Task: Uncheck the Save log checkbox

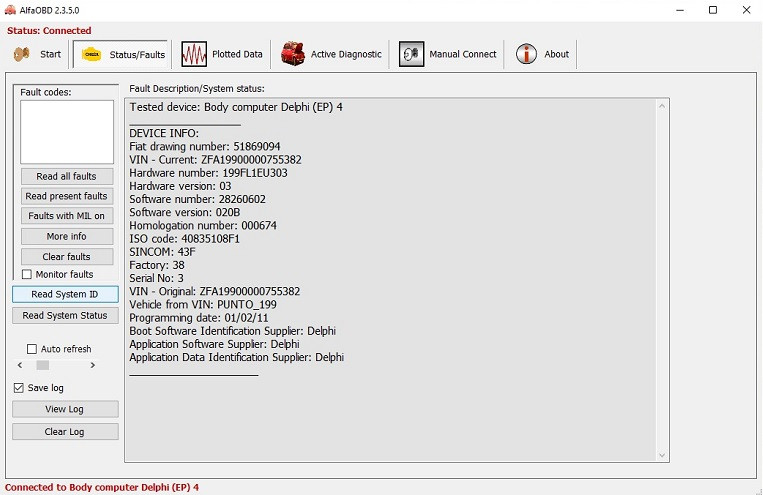Action: point(19,388)
